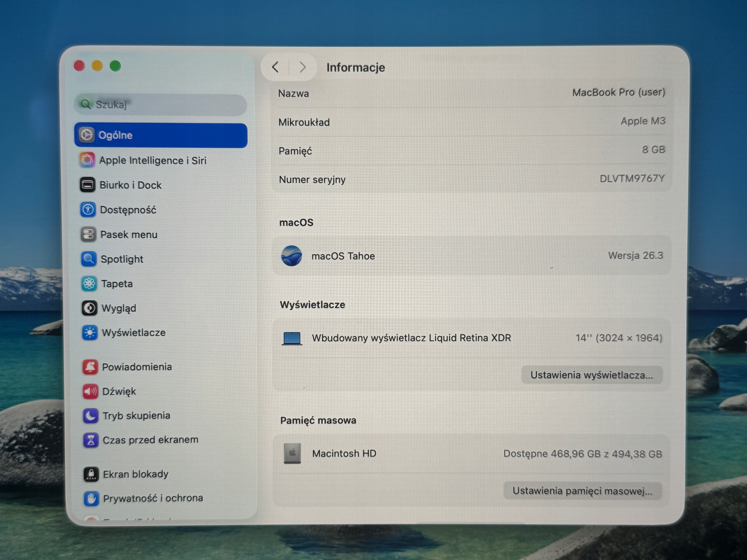Screen dimensions: 747x560
Task: Select Biurko i Dock in sidebar
Action: (161, 185)
